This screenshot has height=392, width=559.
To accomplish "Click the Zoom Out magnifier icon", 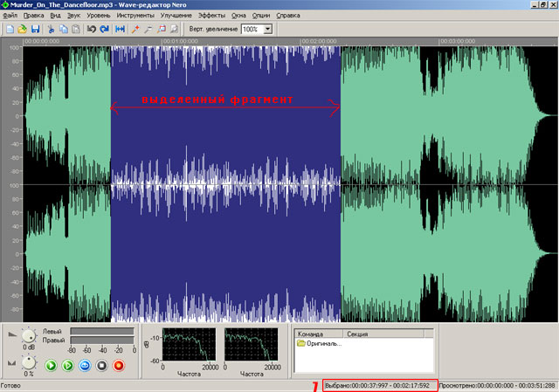I will coord(148,29).
